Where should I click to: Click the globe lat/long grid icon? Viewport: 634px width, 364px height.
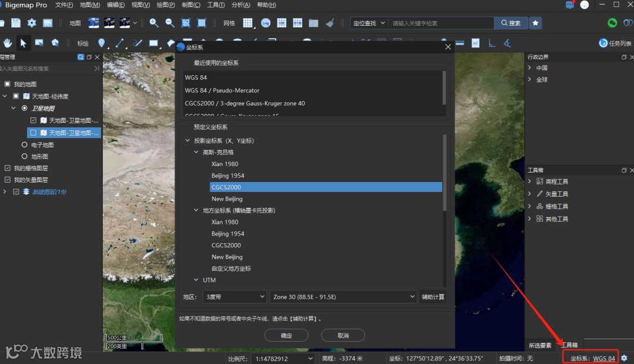click(266, 23)
